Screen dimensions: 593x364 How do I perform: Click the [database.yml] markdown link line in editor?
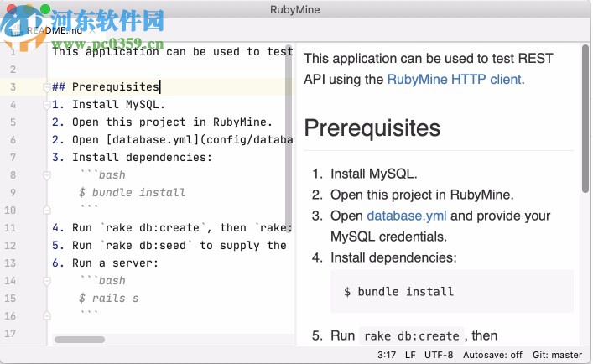tap(173, 140)
